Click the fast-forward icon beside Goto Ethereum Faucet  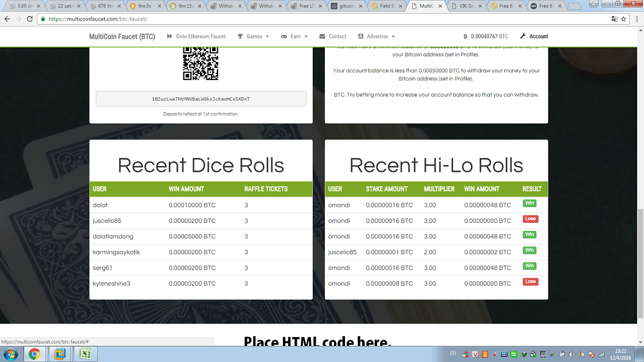[170, 37]
